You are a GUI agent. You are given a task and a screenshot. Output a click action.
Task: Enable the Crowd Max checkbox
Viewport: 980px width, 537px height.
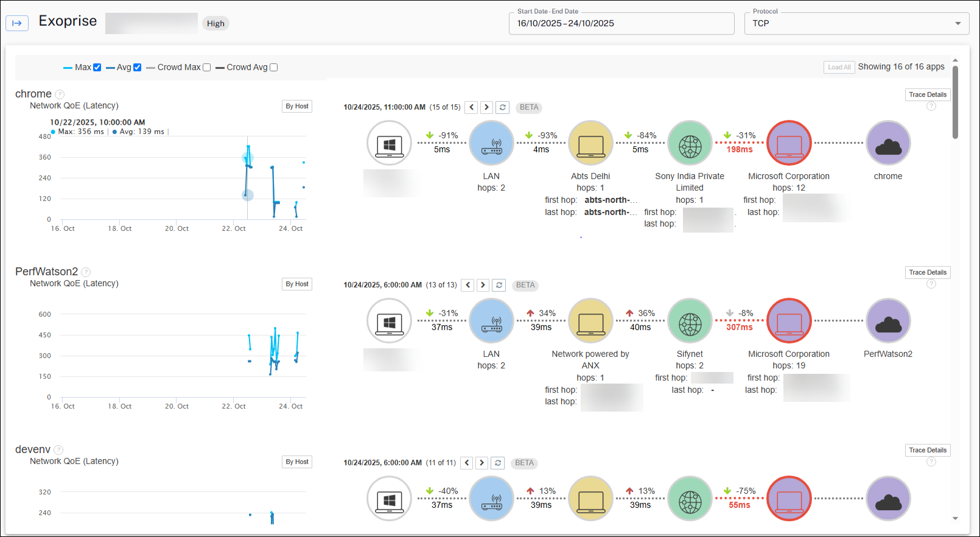tap(206, 68)
